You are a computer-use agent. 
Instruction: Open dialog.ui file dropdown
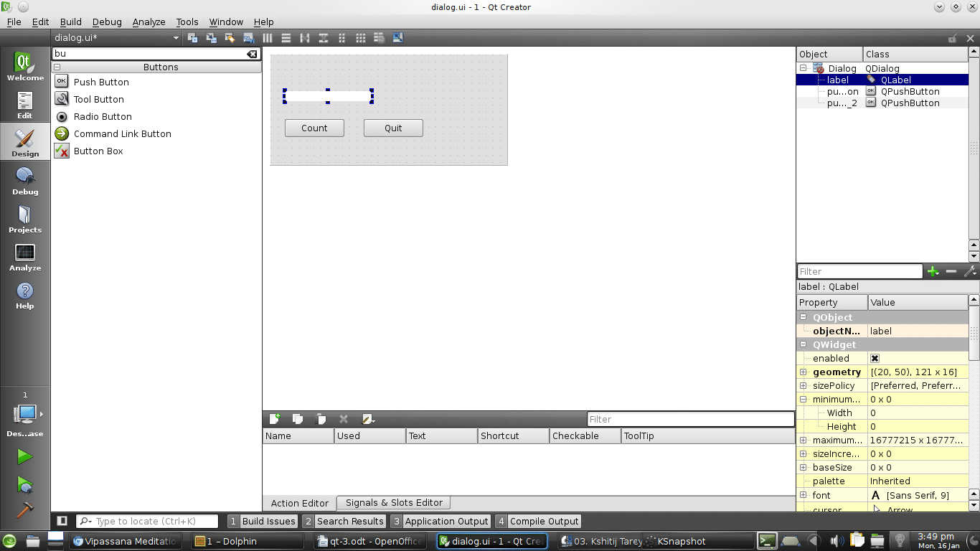tap(117, 37)
